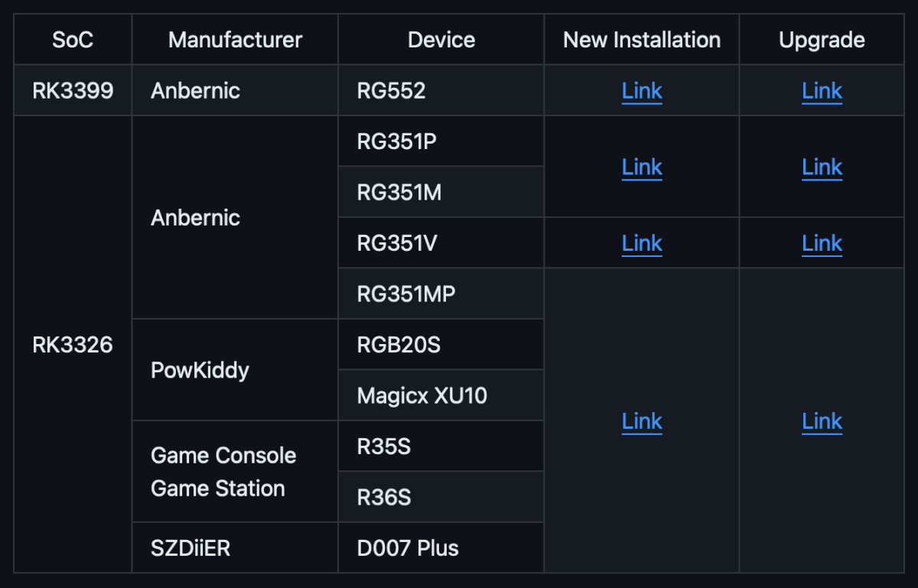This screenshot has width=918, height=588.
Task: Open the Upgrade link for RG351V
Action: click(822, 242)
